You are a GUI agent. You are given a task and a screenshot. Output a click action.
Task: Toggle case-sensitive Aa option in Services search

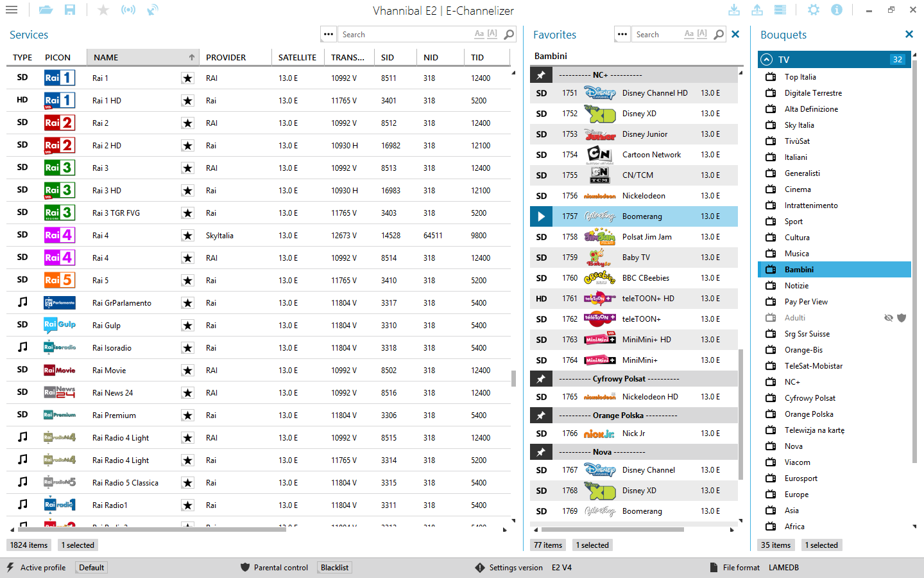pos(479,34)
